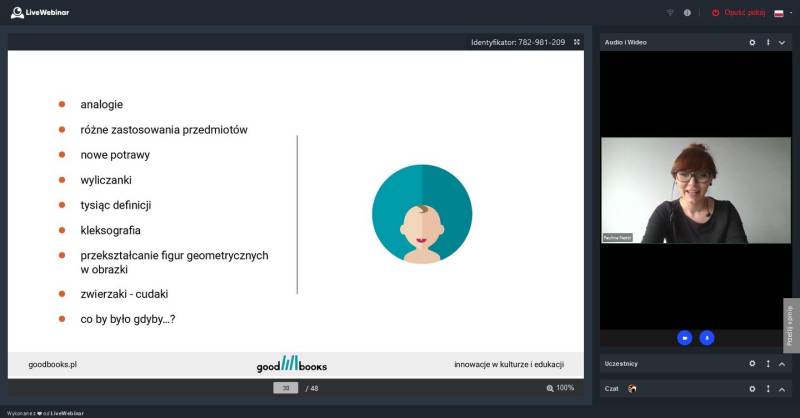Toggle the blue camera button
This screenshot has height=418, width=800.
[685, 338]
